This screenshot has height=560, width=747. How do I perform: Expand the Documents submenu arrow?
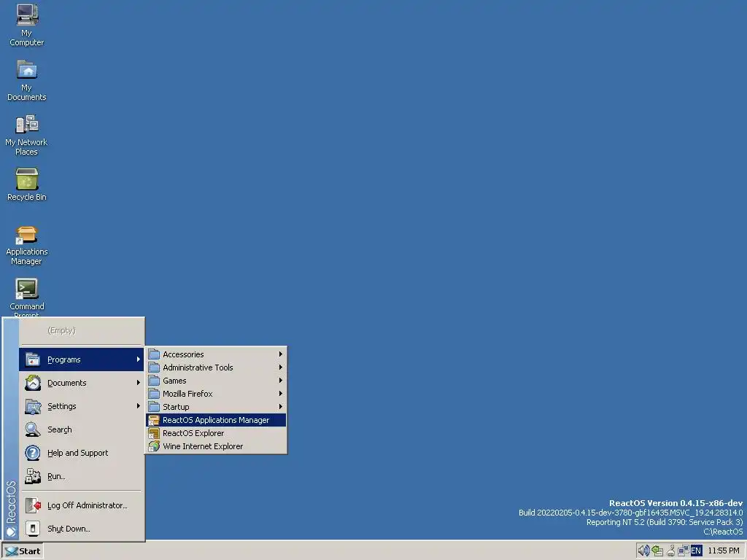tap(138, 383)
